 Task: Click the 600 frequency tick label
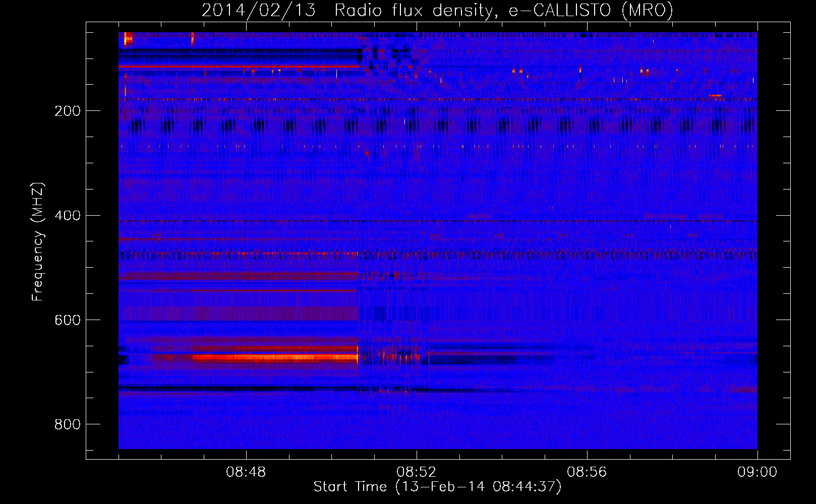coord(68,321)
